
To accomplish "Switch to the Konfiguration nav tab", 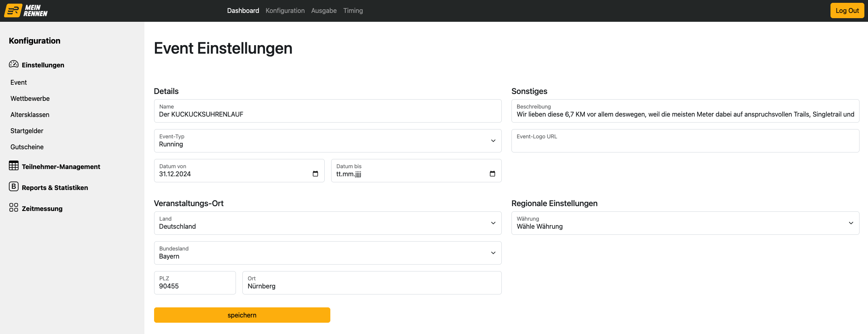I will point(285,11).
